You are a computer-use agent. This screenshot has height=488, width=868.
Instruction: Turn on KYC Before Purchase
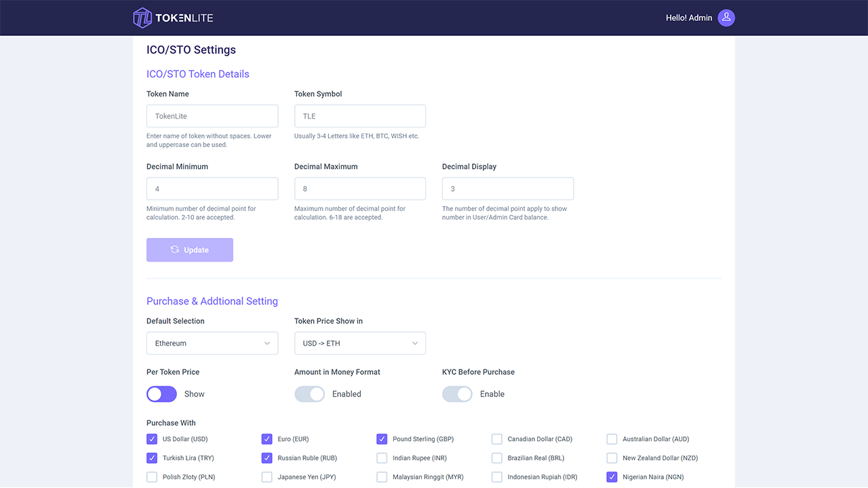point(457,394)
